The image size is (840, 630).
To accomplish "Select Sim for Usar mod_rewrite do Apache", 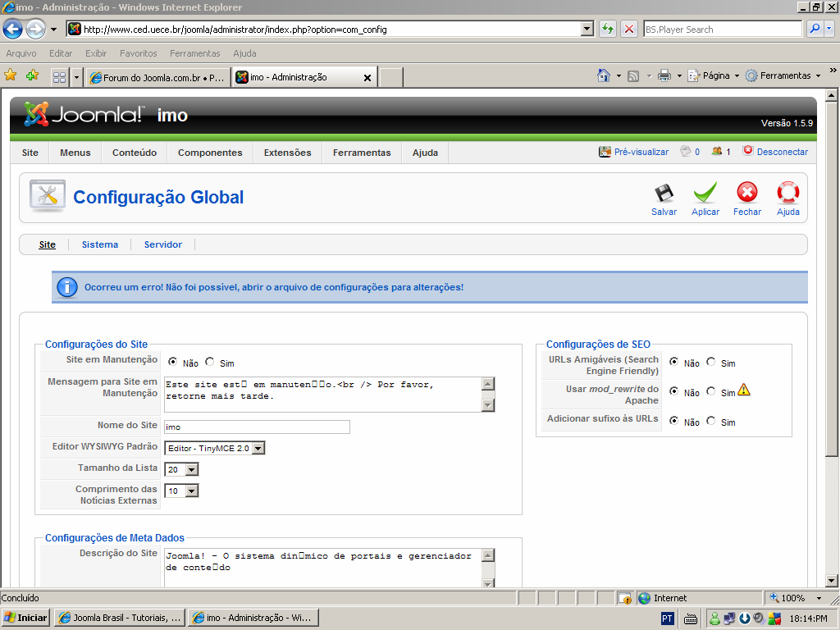I will [x=710, y=391].
